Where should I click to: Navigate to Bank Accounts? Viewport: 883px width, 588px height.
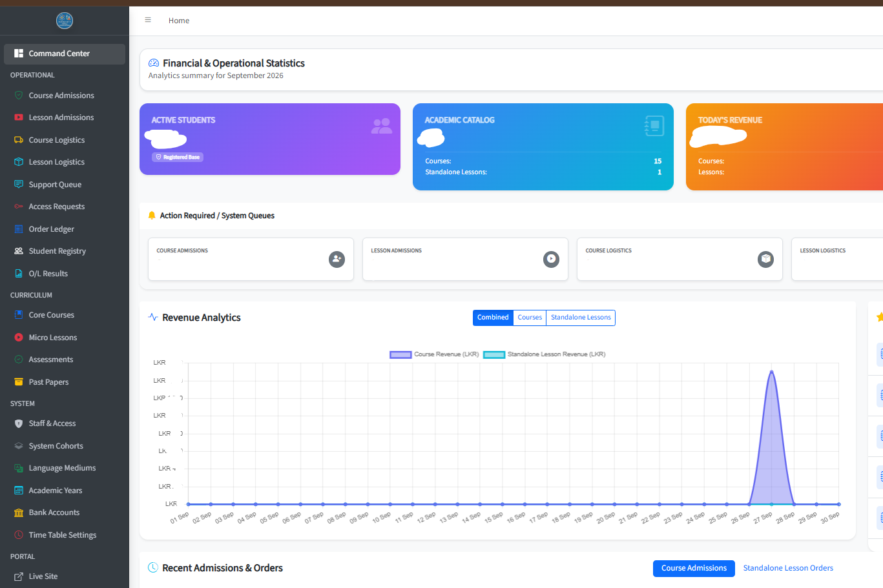coord(65,512)
